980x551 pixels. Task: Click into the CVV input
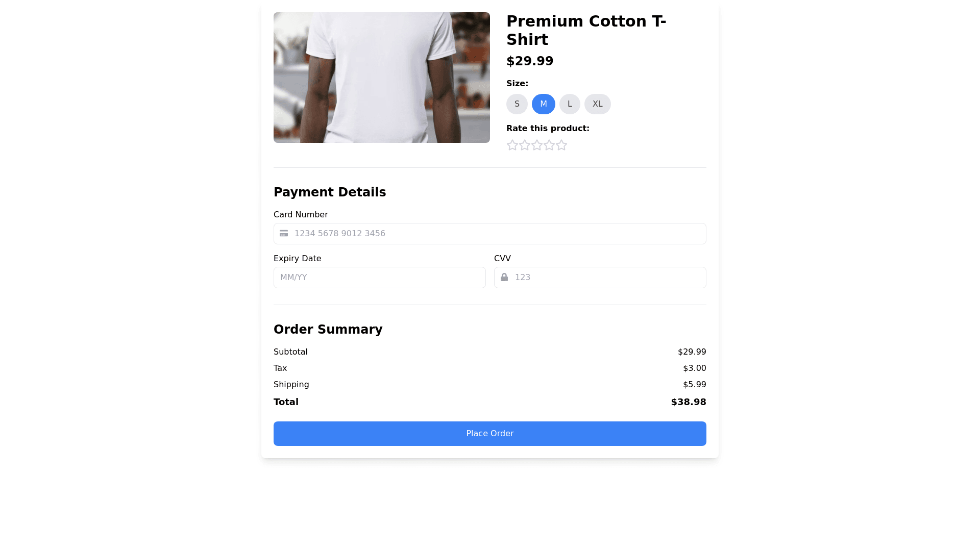[x=607, y=278]
